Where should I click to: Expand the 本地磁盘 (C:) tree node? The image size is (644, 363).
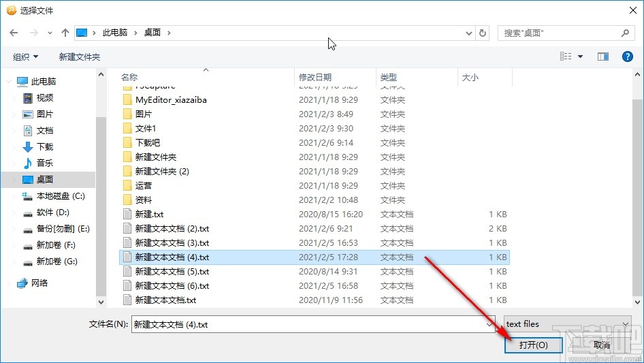(14, 195)
